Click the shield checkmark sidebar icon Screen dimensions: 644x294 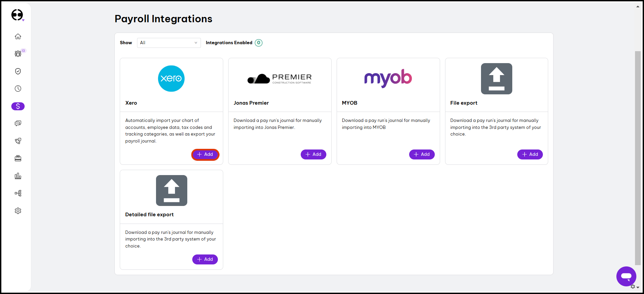18,71
